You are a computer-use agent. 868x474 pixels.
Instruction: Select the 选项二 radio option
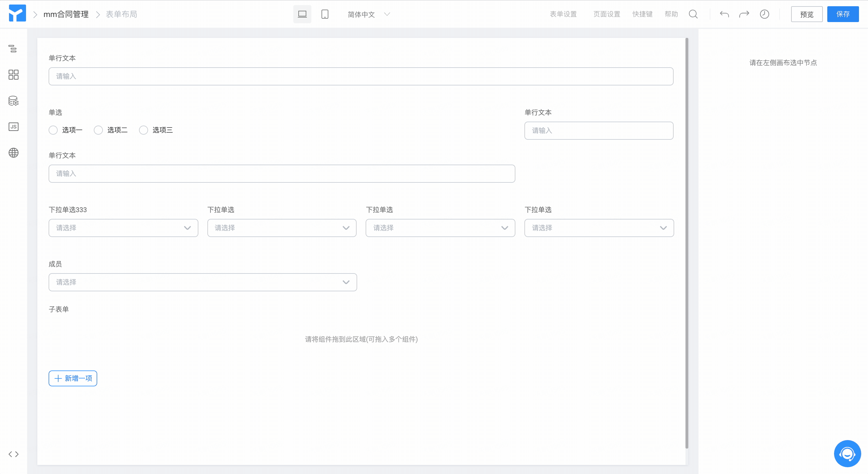click(x=98, y=130)
